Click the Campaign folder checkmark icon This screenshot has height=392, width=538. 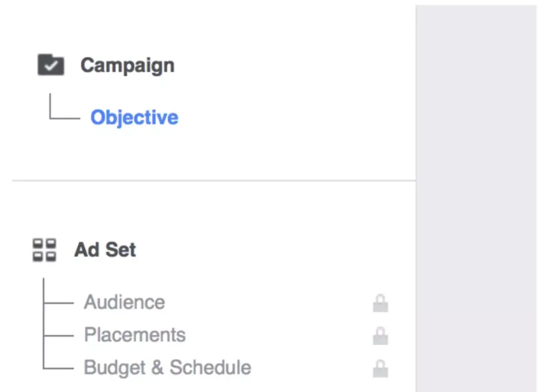[51, 64]
